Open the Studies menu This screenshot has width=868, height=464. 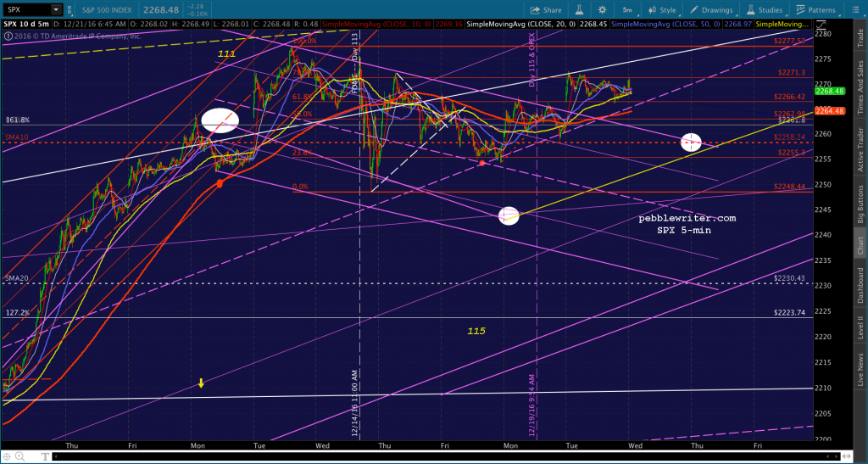click(765, 10)
